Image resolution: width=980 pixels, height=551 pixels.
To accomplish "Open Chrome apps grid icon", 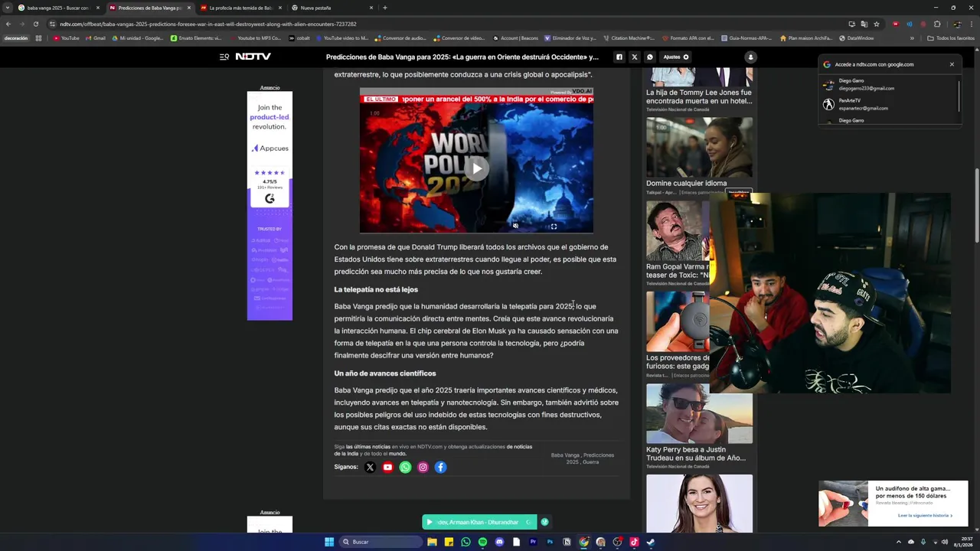I will [x=38, y=38].
